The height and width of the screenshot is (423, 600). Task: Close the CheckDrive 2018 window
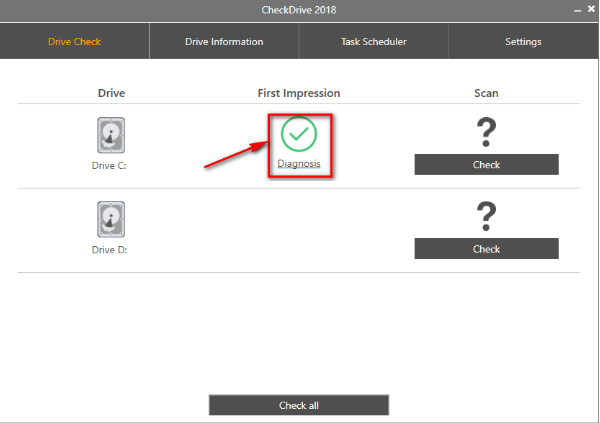[x=591, y=9]
